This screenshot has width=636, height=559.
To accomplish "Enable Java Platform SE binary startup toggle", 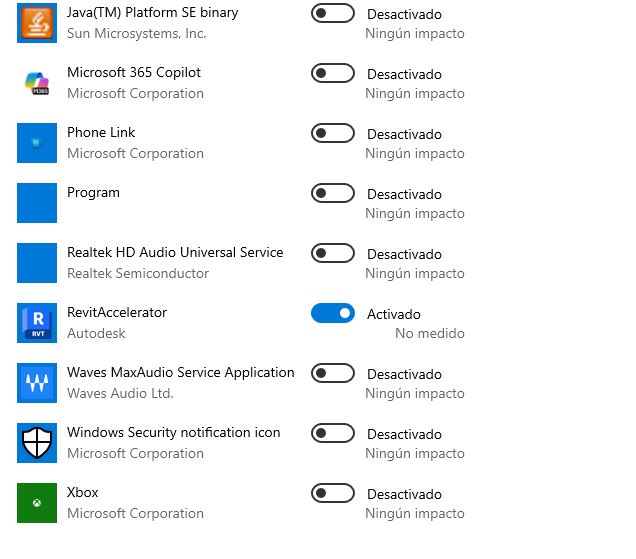I will click(x=333, y=14).
